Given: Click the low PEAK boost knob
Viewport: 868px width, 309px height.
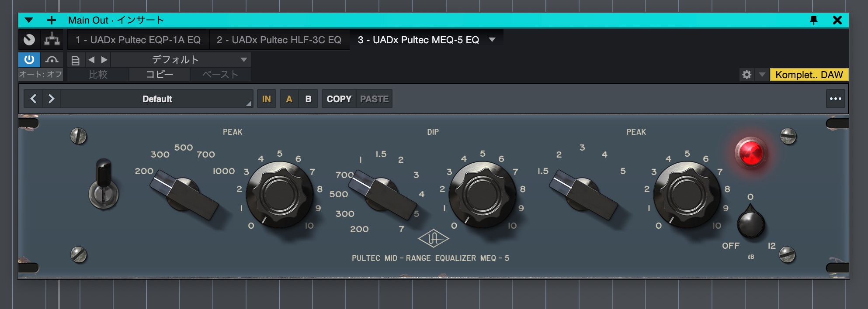Looking at the screenshot, I should 280,195.
